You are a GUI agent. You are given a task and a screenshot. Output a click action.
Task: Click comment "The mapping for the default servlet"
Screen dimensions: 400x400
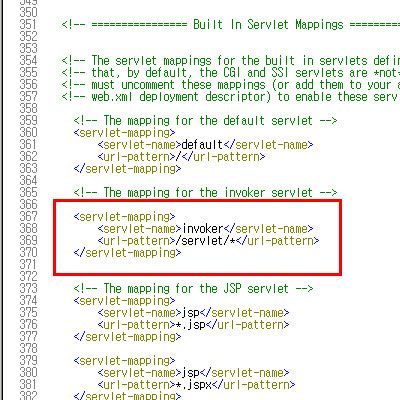tap(206, 121)
